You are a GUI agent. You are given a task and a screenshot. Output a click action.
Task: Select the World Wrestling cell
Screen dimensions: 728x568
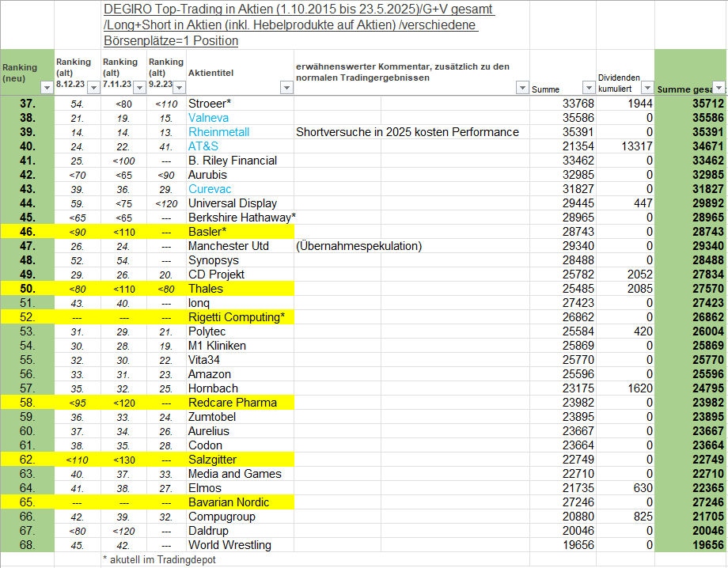click(240, 545)
